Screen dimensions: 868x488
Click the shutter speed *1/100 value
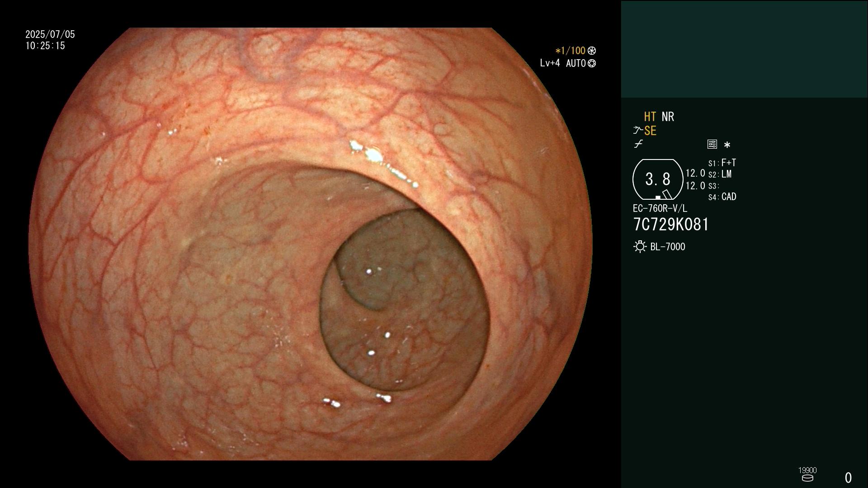(x=570, y=51)
